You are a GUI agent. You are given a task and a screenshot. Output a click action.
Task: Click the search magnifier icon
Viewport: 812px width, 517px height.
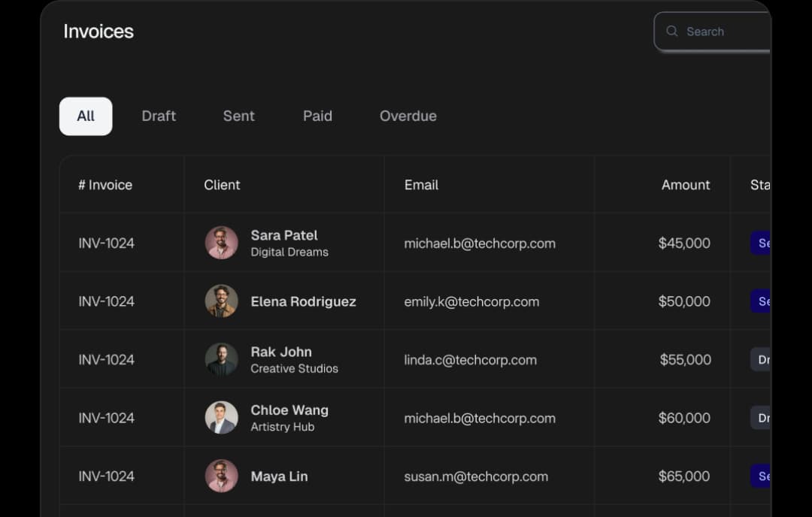(671, 32)
